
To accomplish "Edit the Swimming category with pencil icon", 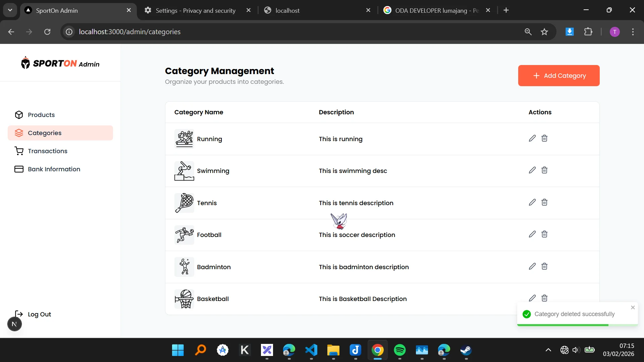I will pos(532,170).
